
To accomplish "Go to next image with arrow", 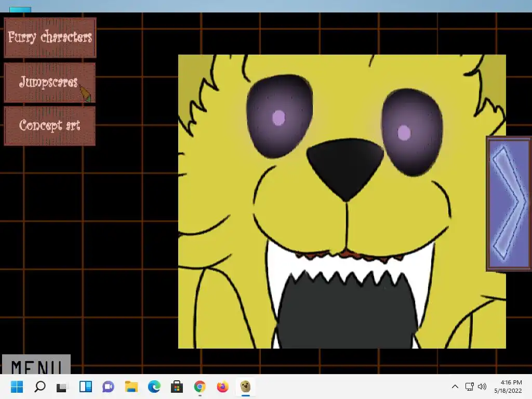I will point(509,204).
